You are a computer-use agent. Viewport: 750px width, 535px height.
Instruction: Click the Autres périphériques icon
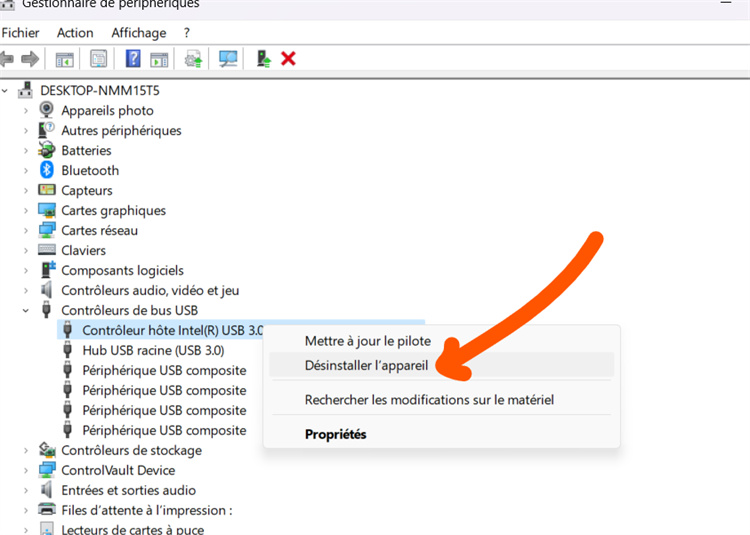[x=46, y=130]
